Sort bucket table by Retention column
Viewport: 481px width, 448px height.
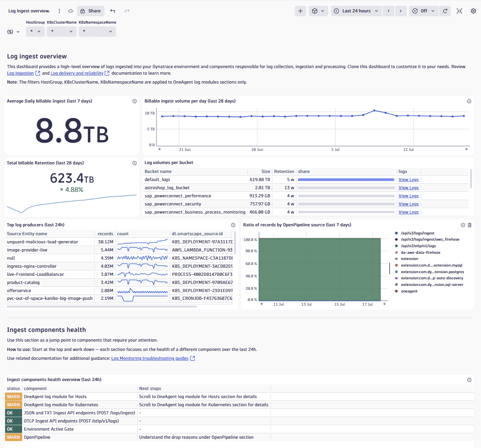coord(284,171)
